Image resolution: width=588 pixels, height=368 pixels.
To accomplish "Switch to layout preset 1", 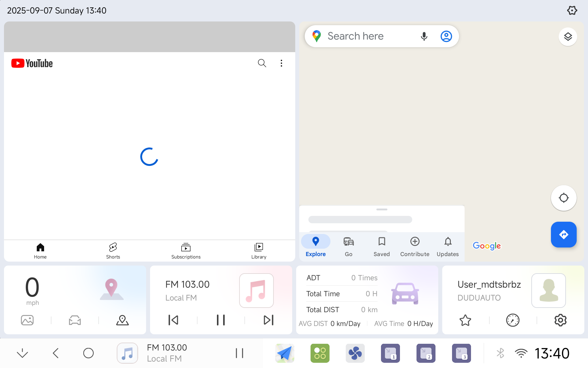I will pyautogui.click(x=390, y=353).
